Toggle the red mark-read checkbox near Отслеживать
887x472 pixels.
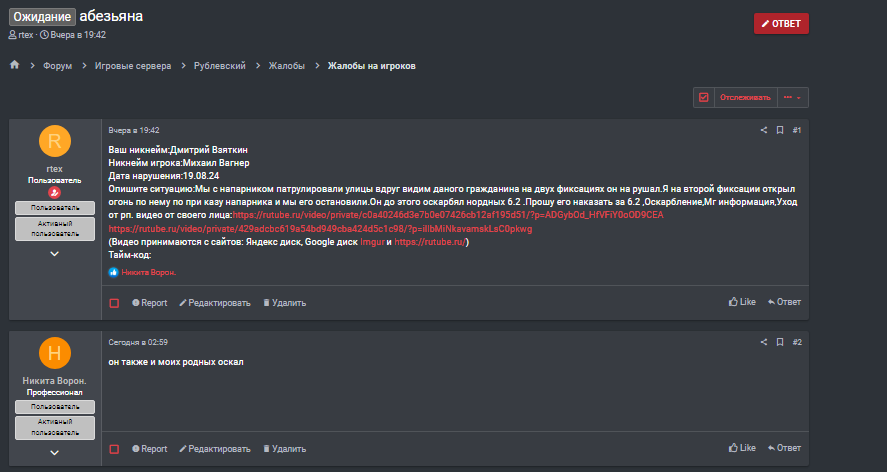tap(704, 97)
